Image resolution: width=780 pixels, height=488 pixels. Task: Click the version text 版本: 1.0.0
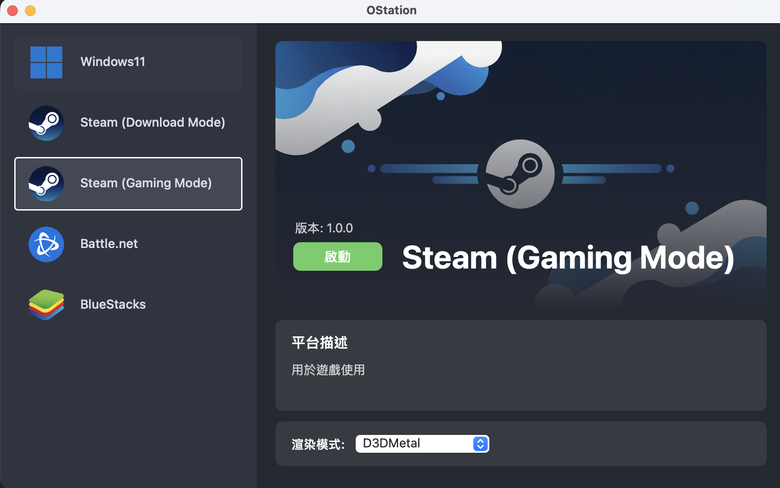(324, 228)
